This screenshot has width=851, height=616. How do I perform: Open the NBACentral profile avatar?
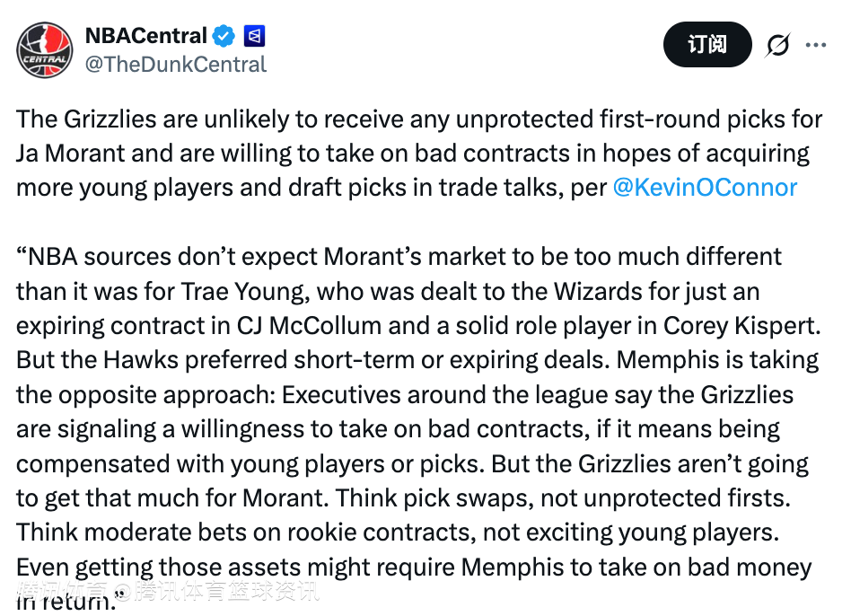[45, 49]
